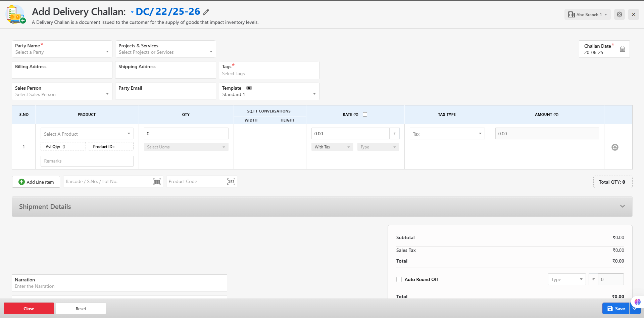Viewport: 644px width, 318px height.
Task: Open the settings gear icon
Action: coord(619,14)
